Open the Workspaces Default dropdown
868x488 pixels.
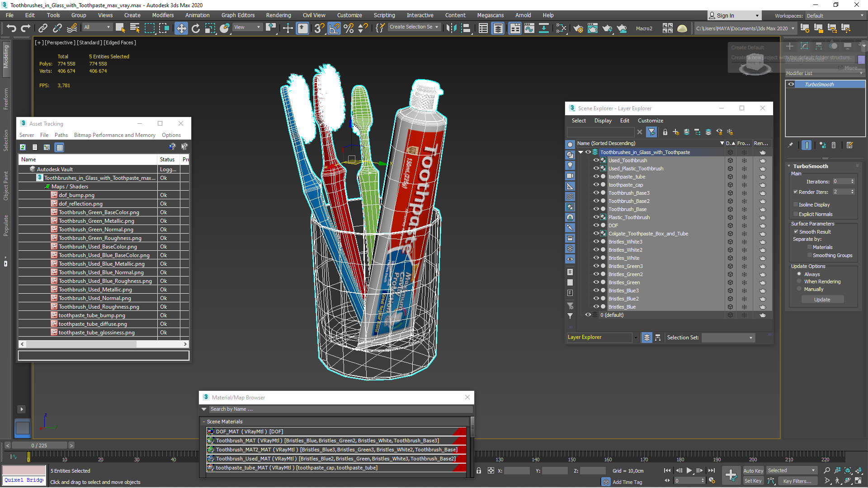tap(835, 15)
